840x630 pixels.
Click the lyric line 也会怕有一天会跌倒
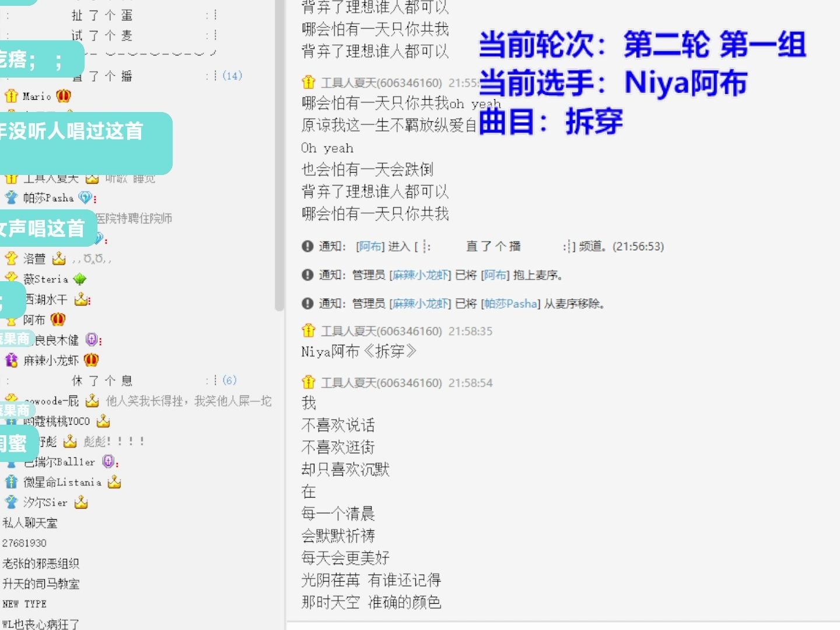(367, 169)
